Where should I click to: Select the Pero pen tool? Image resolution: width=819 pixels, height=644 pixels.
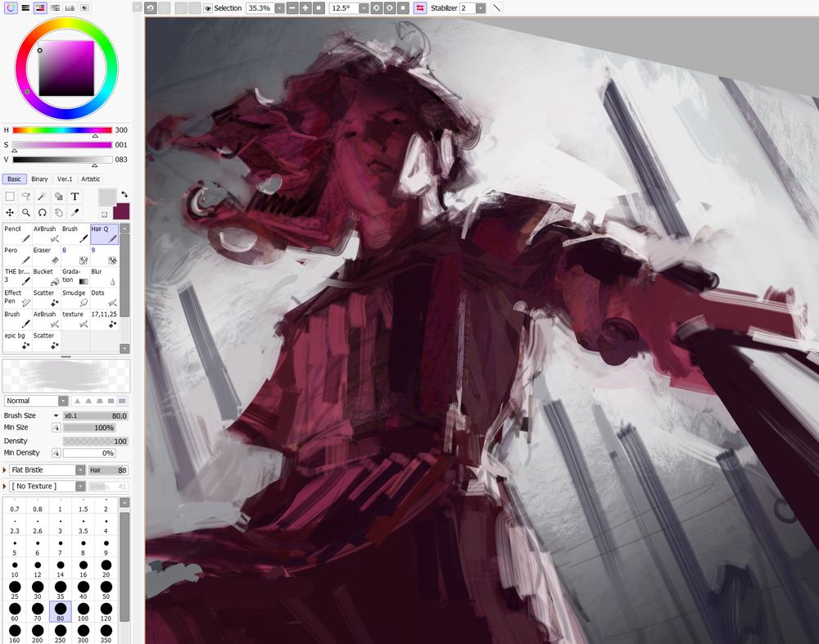coord(17,256)
